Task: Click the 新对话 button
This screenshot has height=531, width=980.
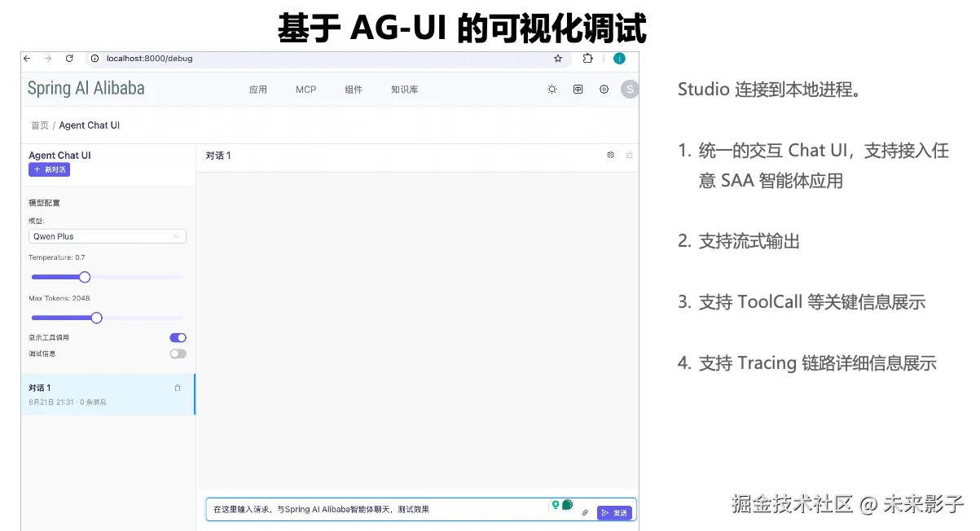Action: [x=49, y=169]
